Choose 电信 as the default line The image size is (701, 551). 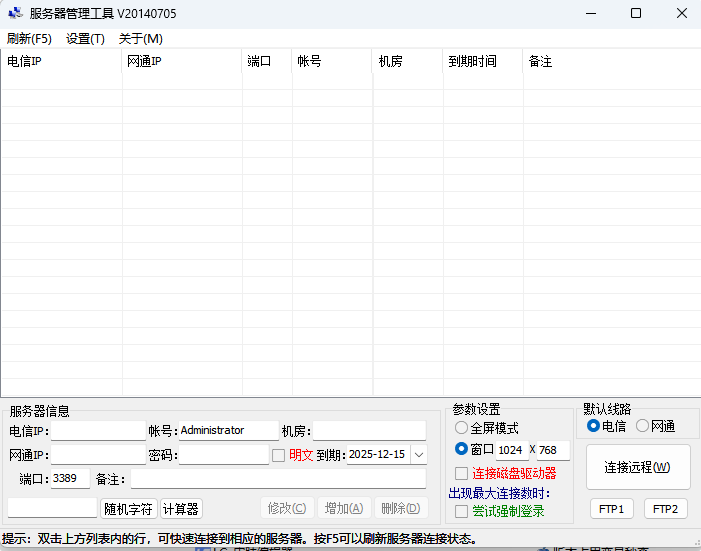click(594, 426)
